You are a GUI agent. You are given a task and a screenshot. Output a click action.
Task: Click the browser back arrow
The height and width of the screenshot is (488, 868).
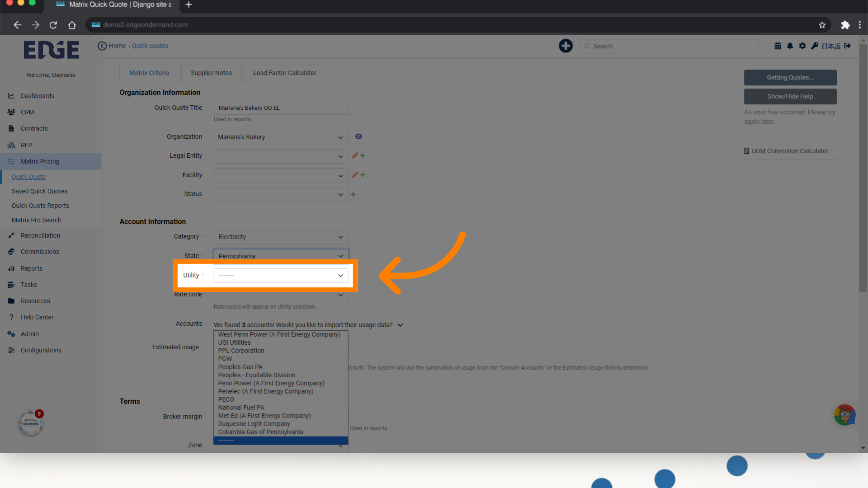point(18,25)
